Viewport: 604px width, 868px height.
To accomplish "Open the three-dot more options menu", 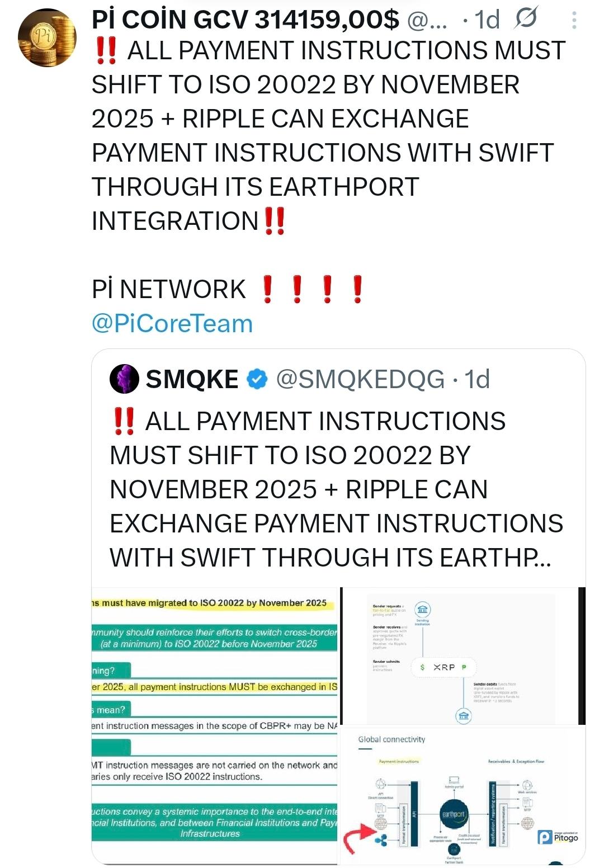I will (574, 20).
